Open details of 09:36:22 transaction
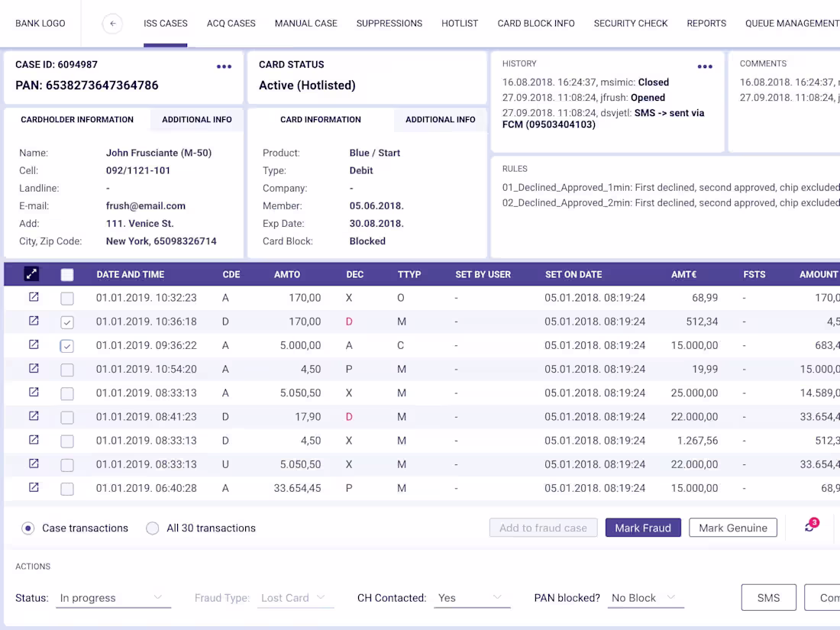 (34, 344)
